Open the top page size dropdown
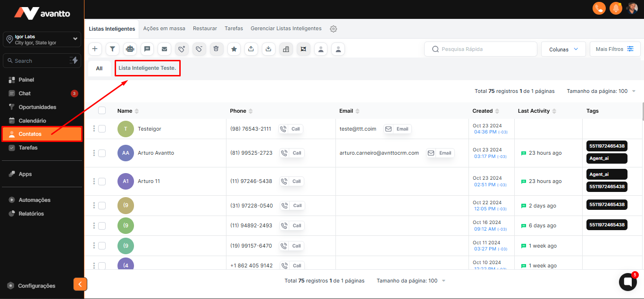 (x=601, y=91)
